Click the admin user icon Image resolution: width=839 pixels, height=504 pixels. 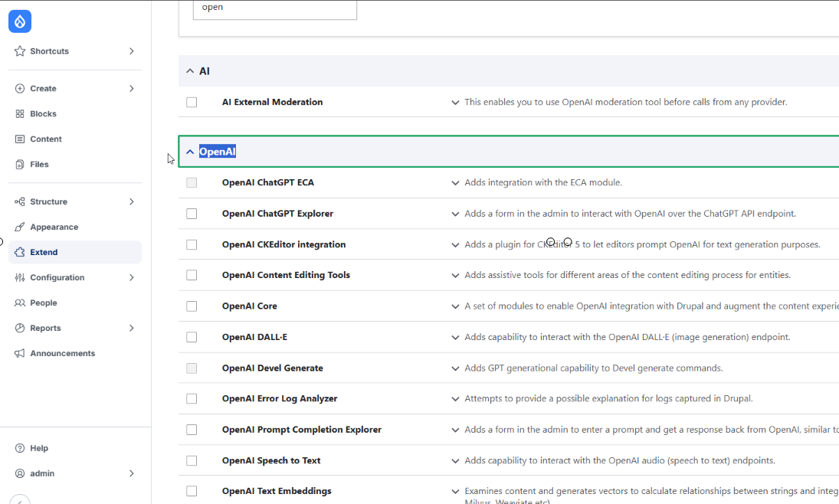[20, 473]
